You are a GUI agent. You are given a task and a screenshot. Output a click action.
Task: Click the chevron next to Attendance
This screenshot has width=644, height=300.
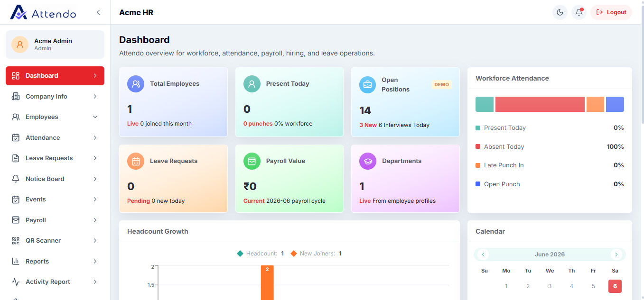point(95,137)
